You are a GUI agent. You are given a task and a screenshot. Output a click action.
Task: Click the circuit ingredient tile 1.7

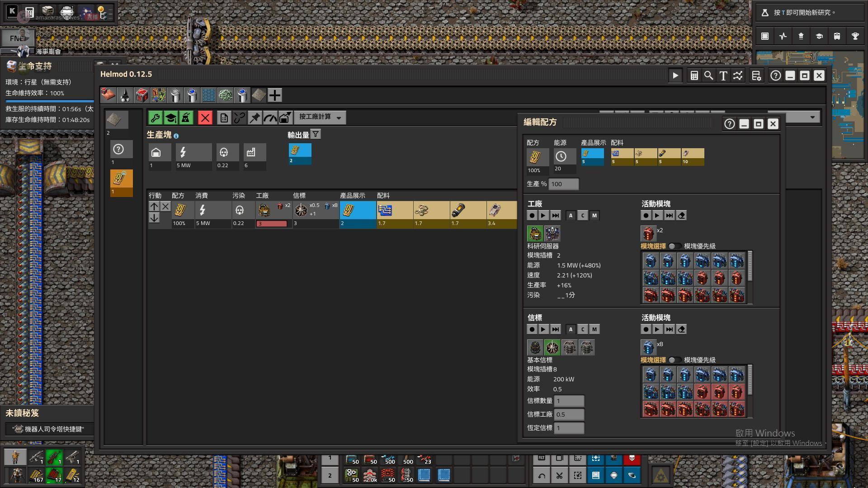395,215
